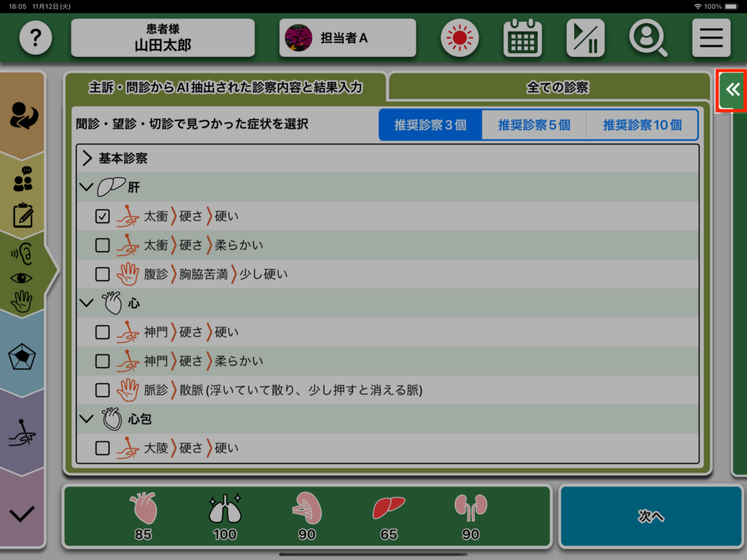Image resolution: width=747 pixels, height=560 pixels.
Task: Open the hamburger menu
Action: click(x=711, y=38)
